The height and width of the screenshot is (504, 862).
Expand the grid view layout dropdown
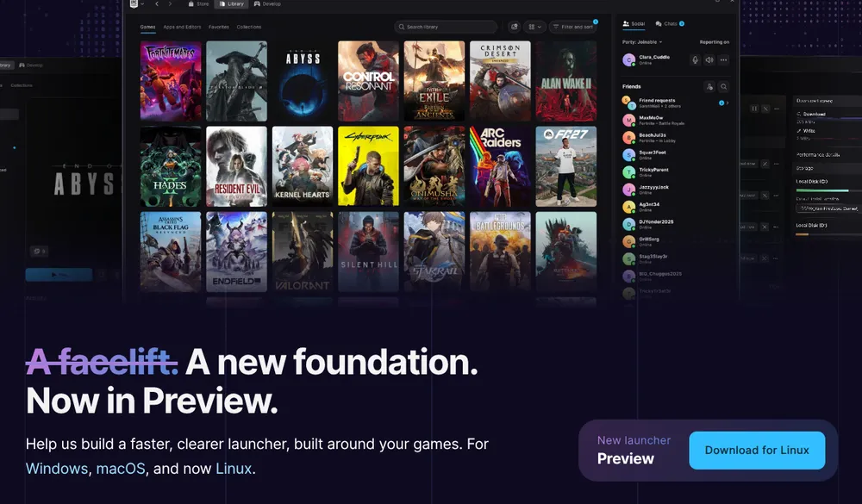click(535, 27)
